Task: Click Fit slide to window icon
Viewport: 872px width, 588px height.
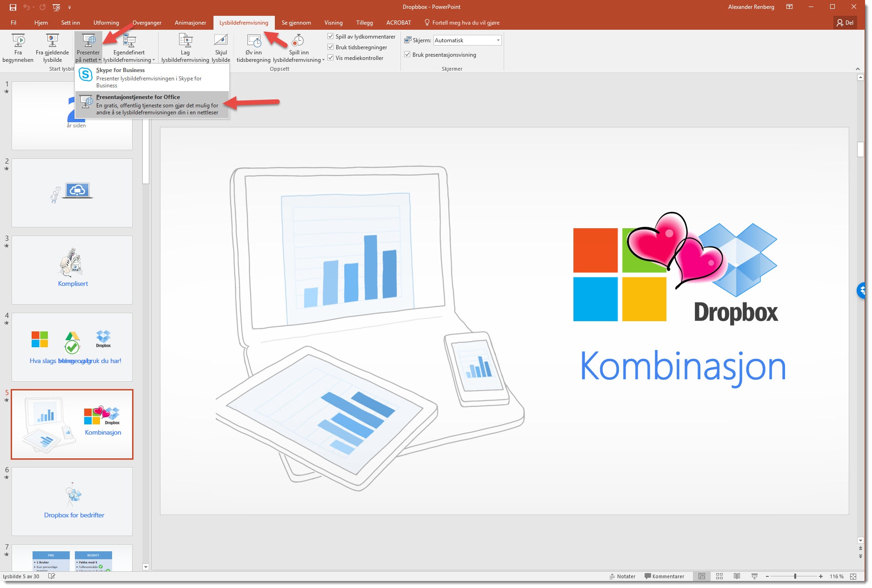Action: [853, 576]
